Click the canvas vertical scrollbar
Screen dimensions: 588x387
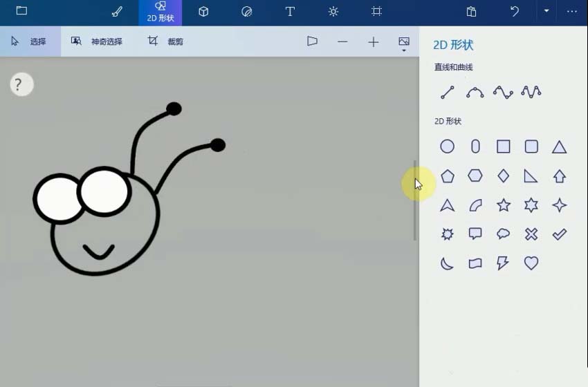tap(415, 200)
